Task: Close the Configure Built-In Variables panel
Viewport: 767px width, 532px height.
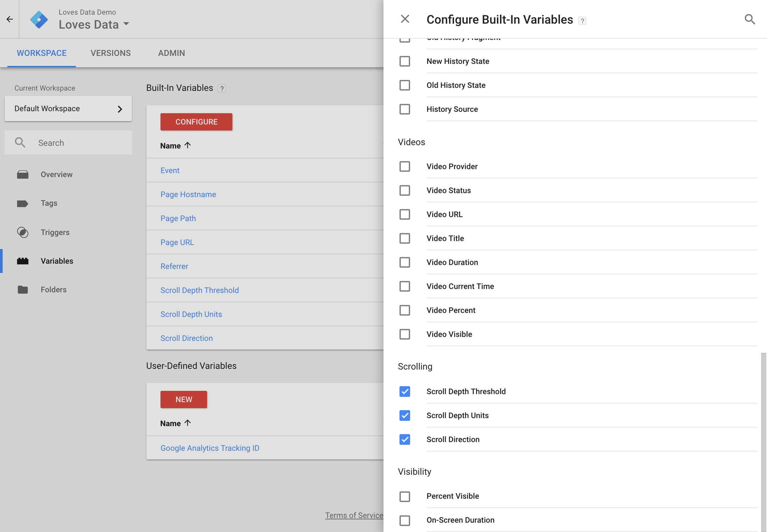Action: click(x=405, y=19)
